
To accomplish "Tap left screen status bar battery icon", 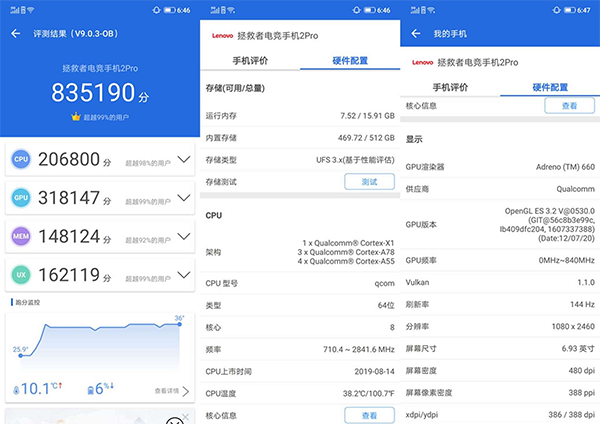I will 170,10.
